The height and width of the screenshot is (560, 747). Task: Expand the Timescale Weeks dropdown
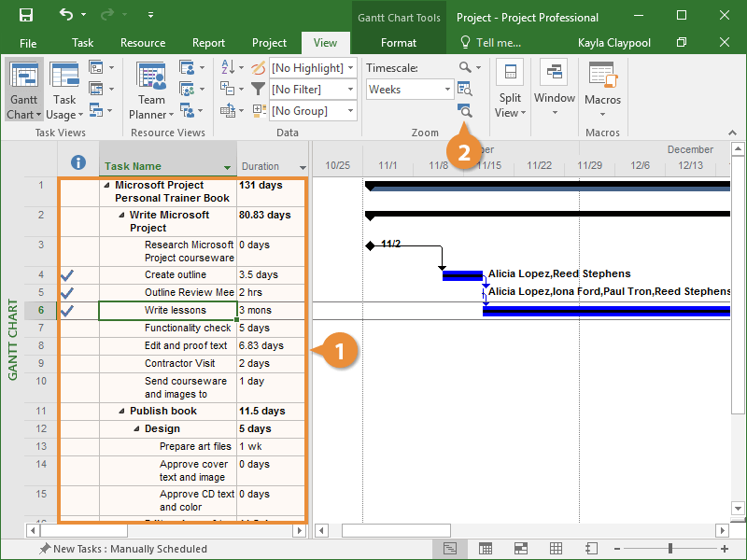447,90
